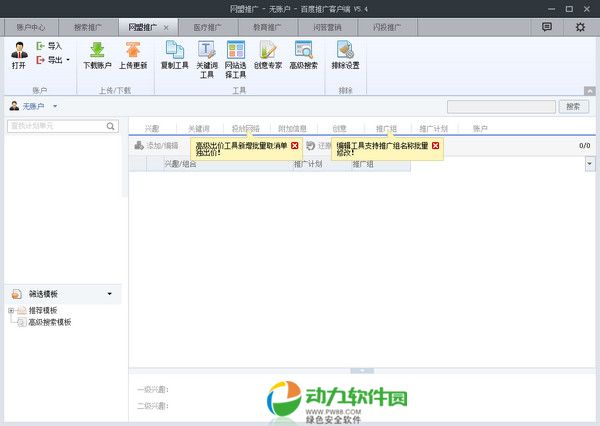The width and height of the screenshot is (600, 426).
Task: Click the 打开 account icon
Action: click(19, 51)
